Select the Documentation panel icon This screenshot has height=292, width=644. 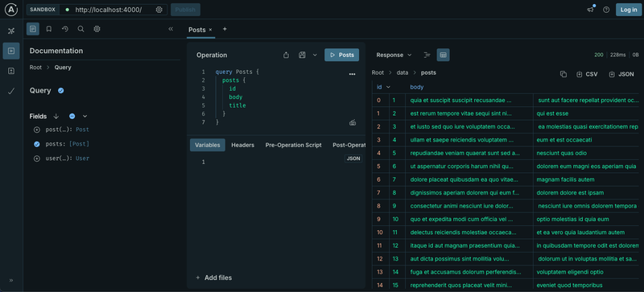point(33,29)
